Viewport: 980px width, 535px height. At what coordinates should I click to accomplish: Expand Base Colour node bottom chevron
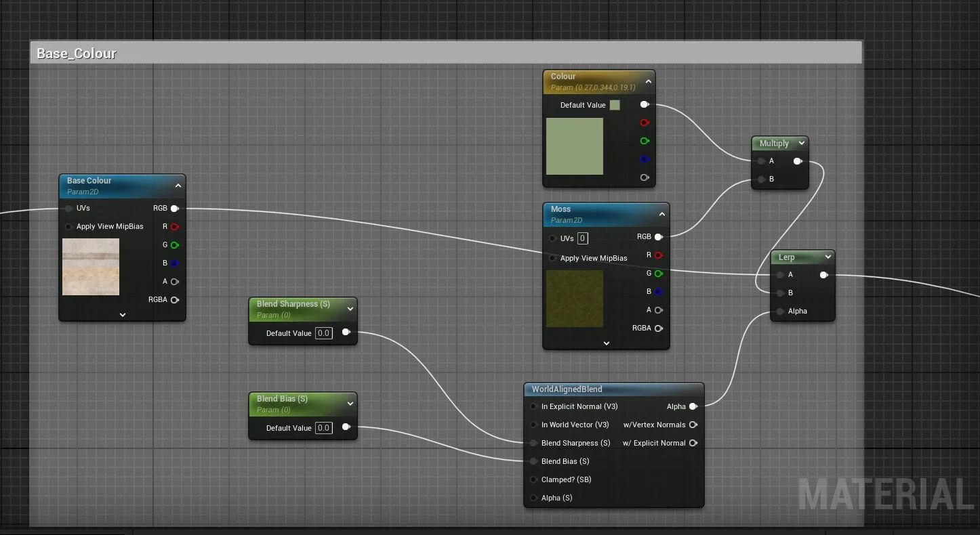pos(123,315)
